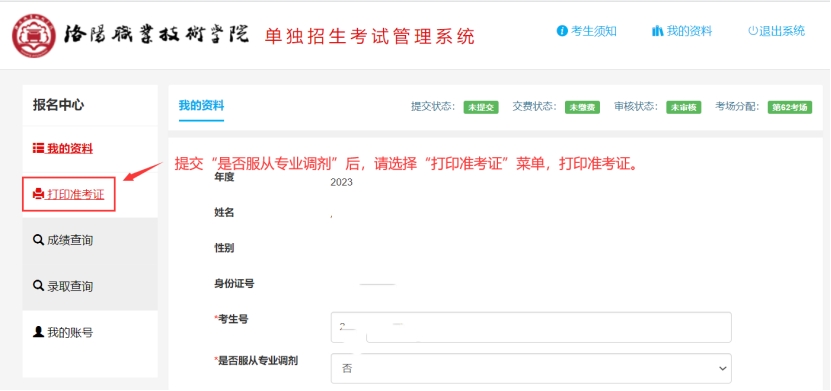This screenshot has width=831, height=391.
Task: Click the 审核状态 label
Action: (636, 106)
